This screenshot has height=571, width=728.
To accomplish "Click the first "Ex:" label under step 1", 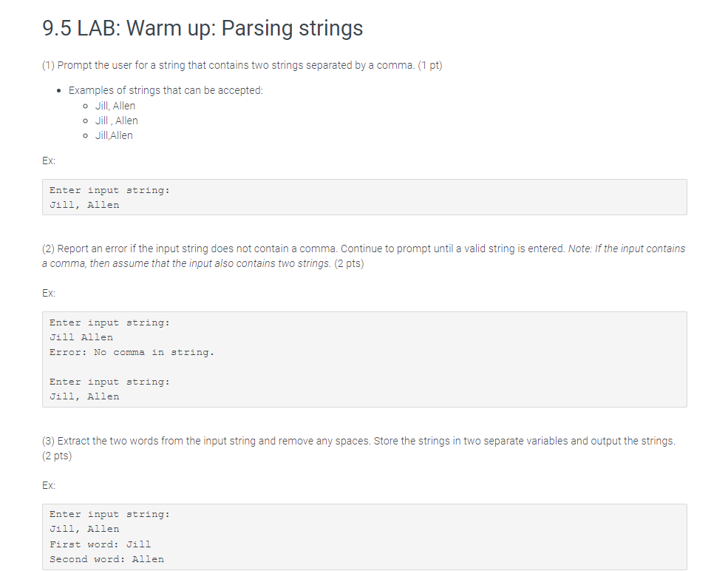I will click(x=49, y=161).
